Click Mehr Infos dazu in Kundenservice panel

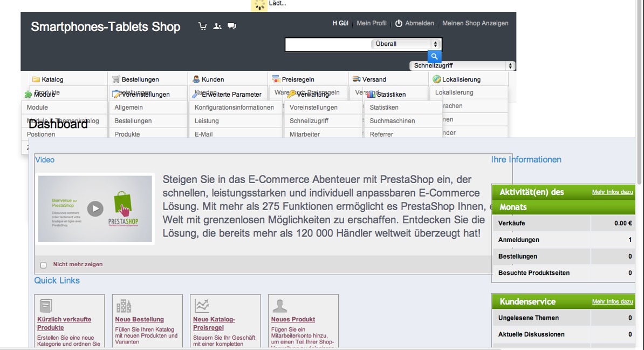pos(612,301)
